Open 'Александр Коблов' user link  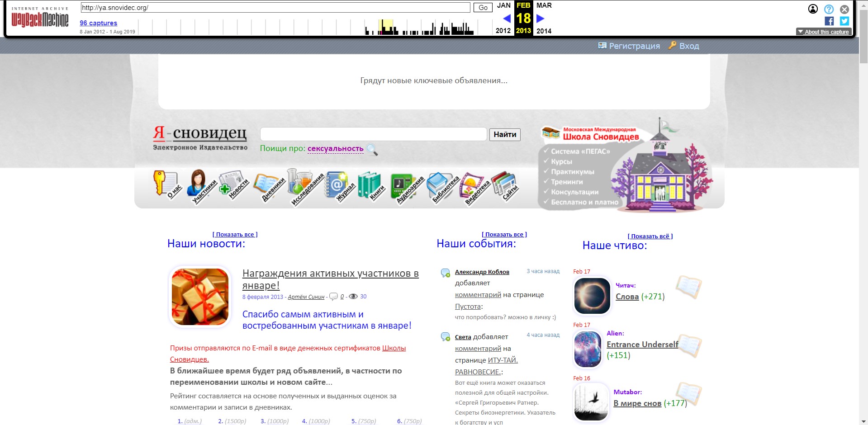coord(482,272)
